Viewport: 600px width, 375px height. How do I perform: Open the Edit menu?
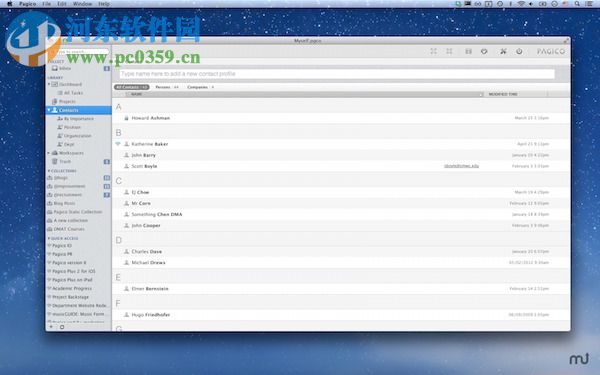pos(62,4)
